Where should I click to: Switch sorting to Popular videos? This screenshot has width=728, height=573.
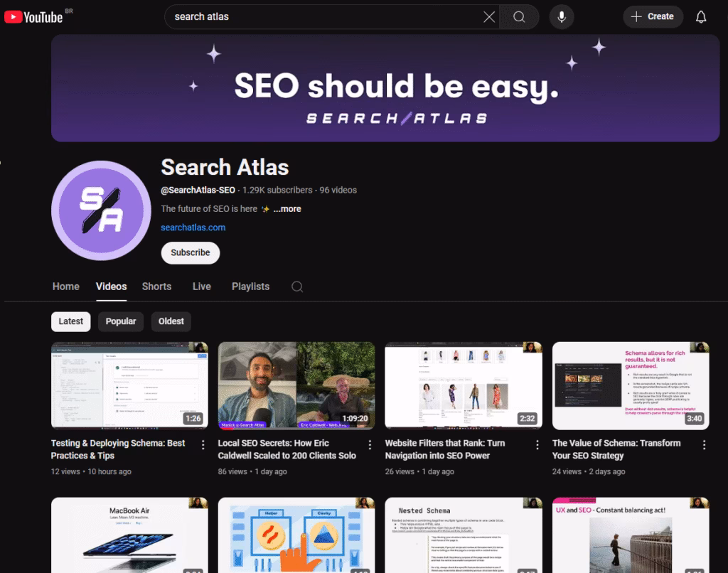click(121, 321)
